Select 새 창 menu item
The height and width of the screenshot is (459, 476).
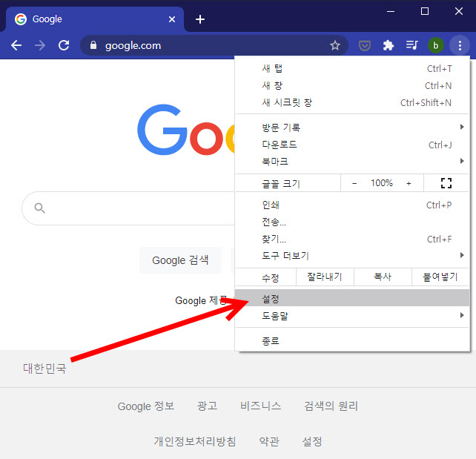[x=352, y=85]
